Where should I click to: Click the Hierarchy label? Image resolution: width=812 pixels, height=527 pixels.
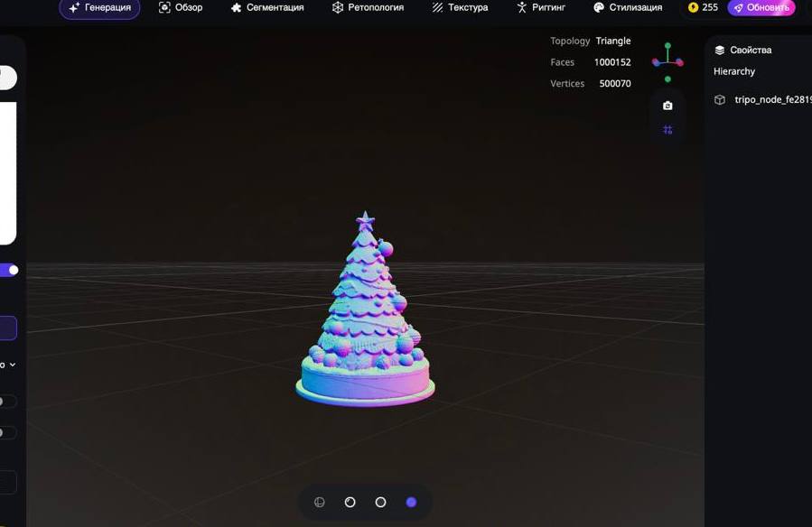point(733,71)
